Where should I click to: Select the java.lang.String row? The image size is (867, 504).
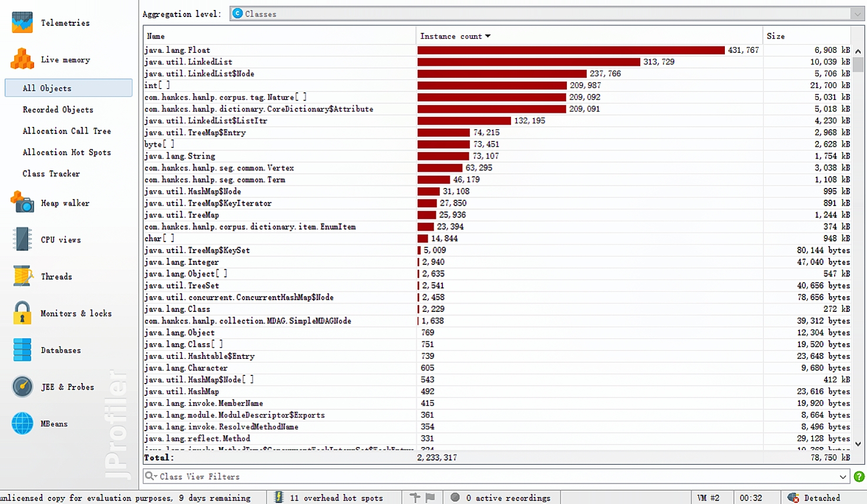pos(498,156)
